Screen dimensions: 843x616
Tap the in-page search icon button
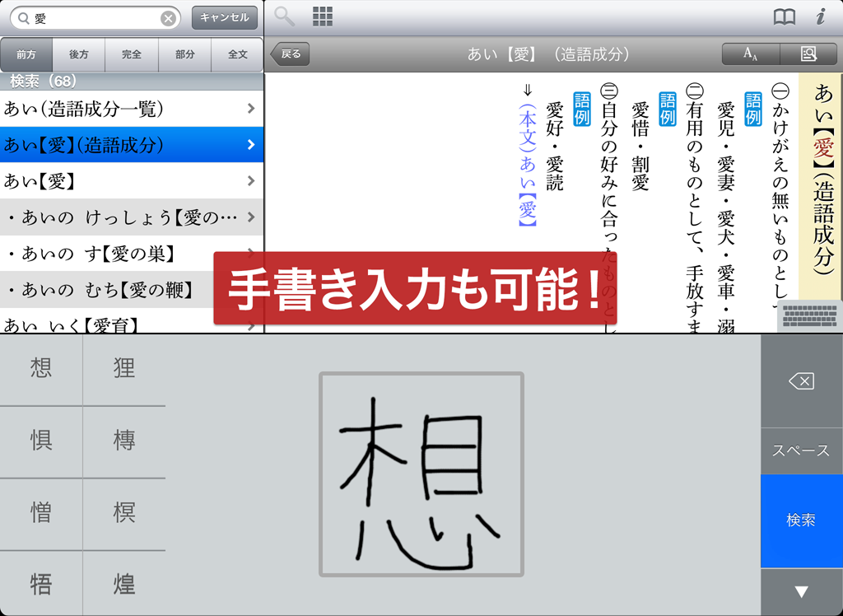pos(808,54)
